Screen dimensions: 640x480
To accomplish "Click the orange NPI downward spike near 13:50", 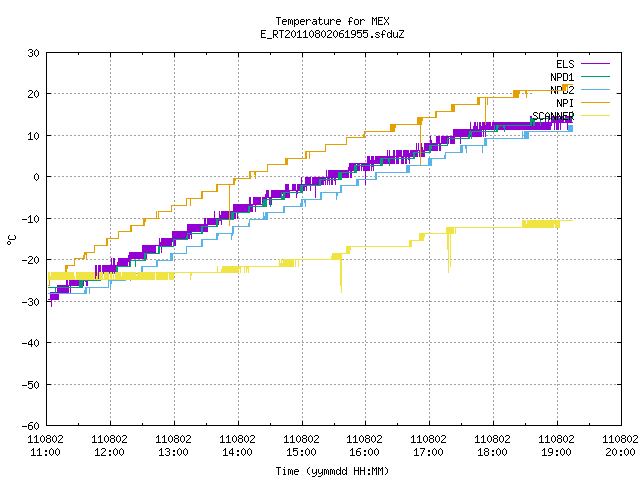I will coord(229,204).
